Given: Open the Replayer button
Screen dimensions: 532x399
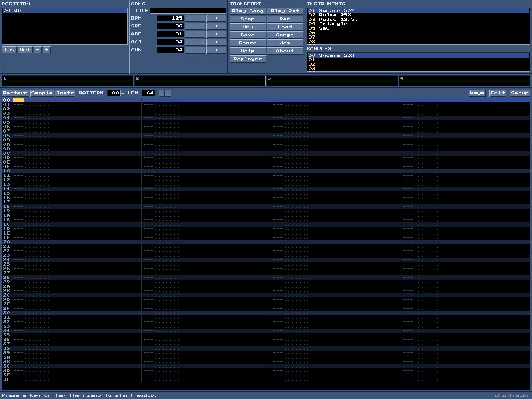Looking at the screenshot, I should click(247, 59).
